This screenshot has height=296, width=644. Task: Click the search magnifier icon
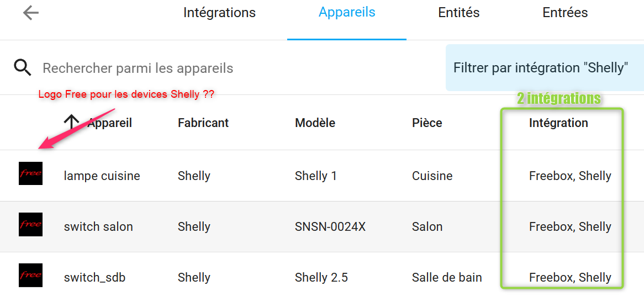pyautogui.click(x=23, y=67)
